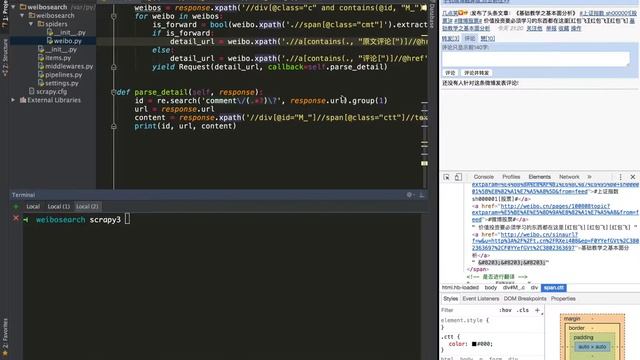Click the comment text area on the Weibo page
The image size is (640, 360).
(536, 59)
